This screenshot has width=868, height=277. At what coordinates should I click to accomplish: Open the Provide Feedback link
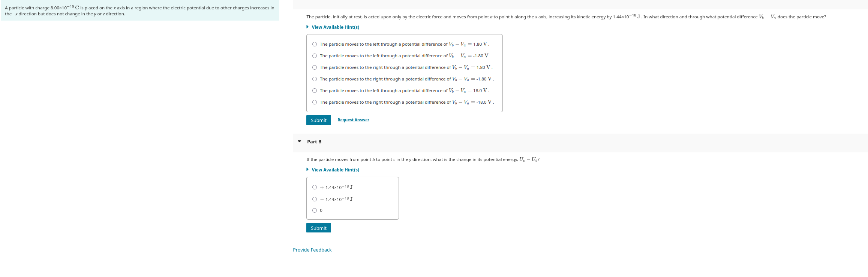pyautogui.click(x=312, y=250)
